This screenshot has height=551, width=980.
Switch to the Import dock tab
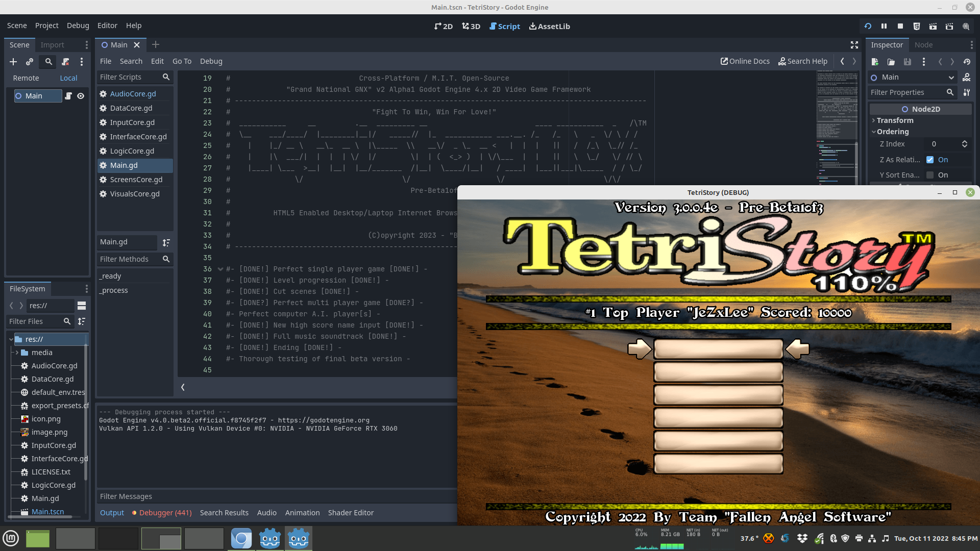[52, 45]
